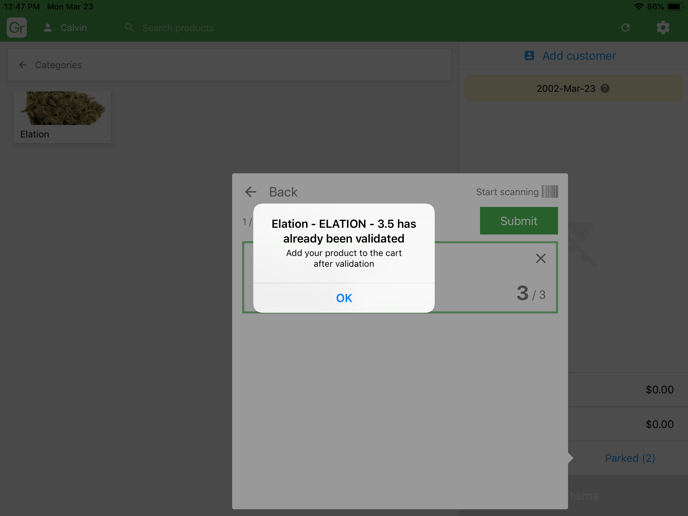
Task: Click the Categories breadcrumb label
Action: [x=58, y=65]
